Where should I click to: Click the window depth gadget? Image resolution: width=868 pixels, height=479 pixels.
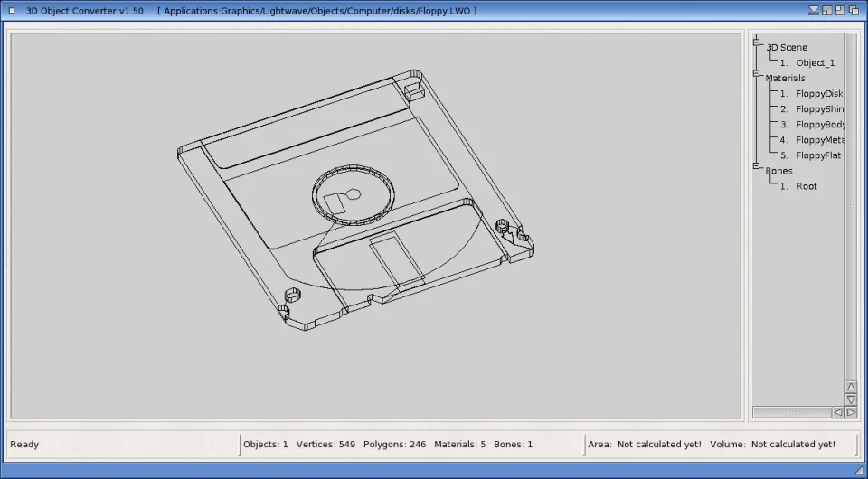(x=856, y=10)
